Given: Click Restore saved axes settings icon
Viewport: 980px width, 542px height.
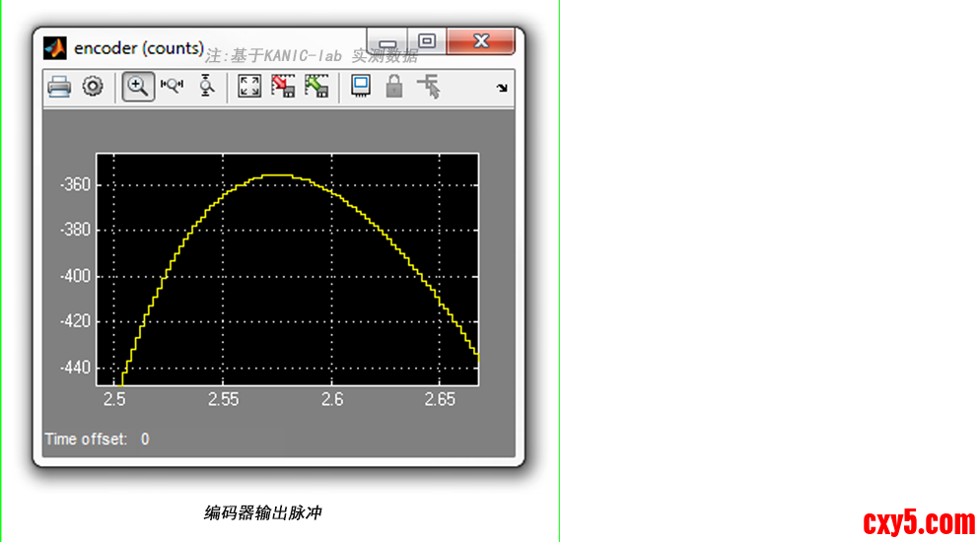Looking at the screenshot, I should (316, 87).
